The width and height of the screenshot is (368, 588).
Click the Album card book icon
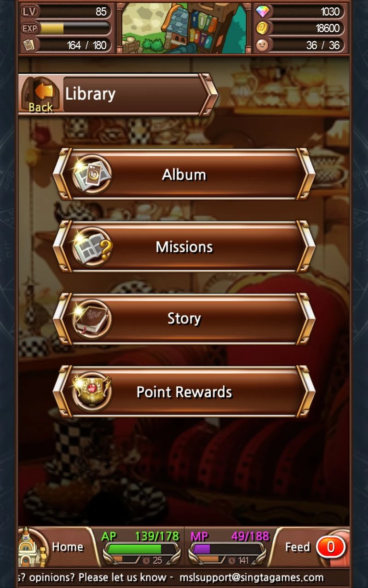(x=92, y=175)
